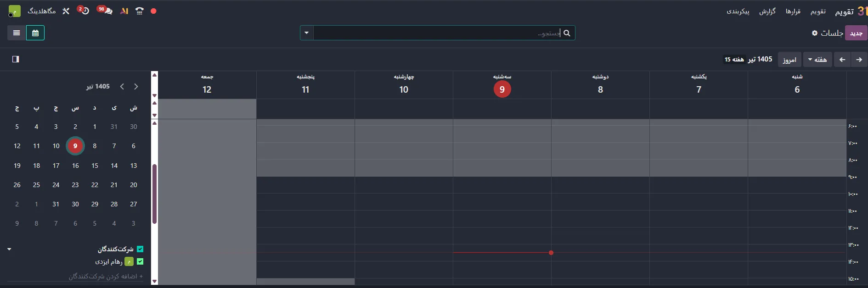Click the اضافه کردن شرکت‌کنندگان field
This screenshot has height=288, width=868.
(75, 276)
